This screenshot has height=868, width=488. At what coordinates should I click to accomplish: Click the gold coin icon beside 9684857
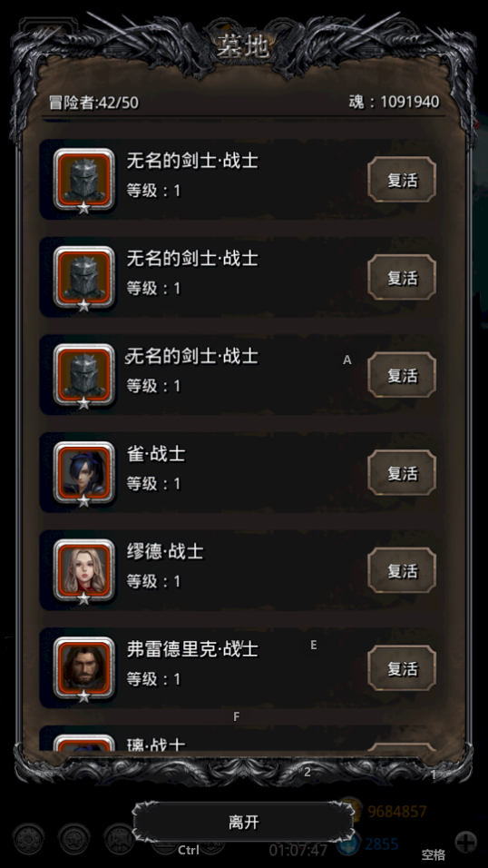point(350,809)
